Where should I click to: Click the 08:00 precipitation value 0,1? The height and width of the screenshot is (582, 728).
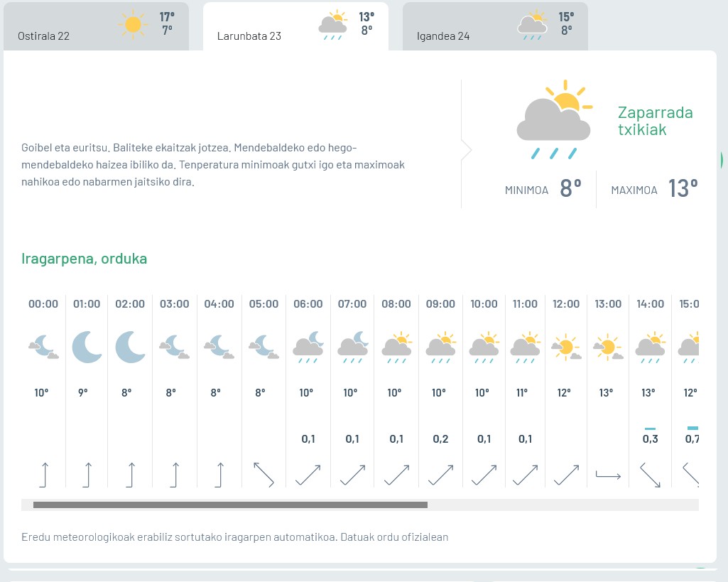point(396,438)
